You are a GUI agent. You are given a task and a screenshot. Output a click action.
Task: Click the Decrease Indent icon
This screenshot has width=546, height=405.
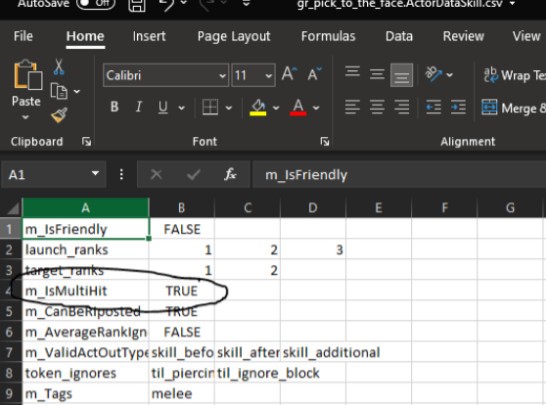434,107
